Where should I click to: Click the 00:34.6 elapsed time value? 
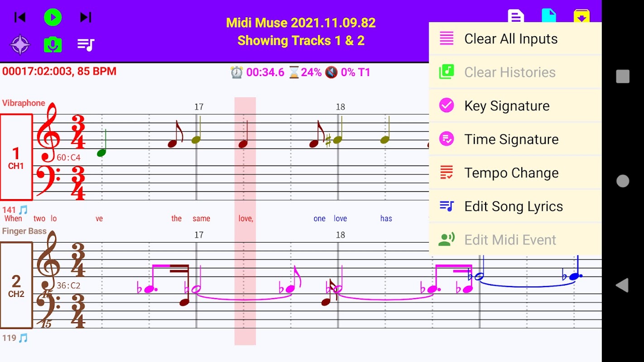pos(265,72)
